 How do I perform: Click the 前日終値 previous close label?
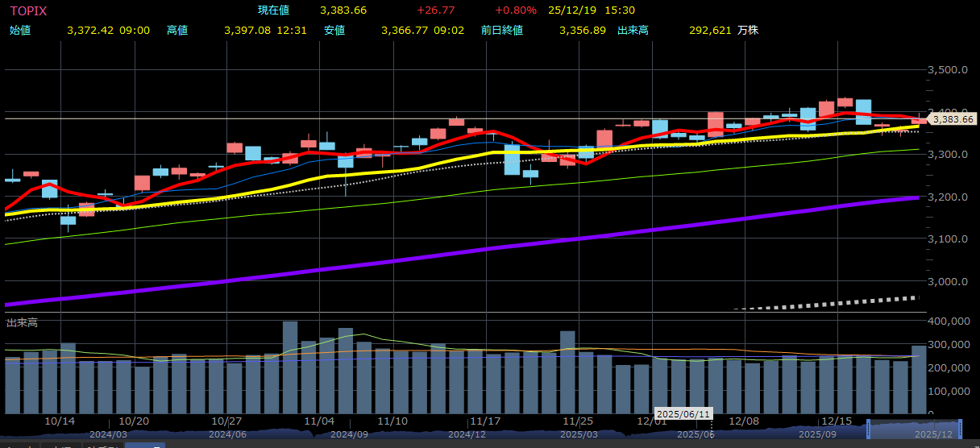pos(501,30)
